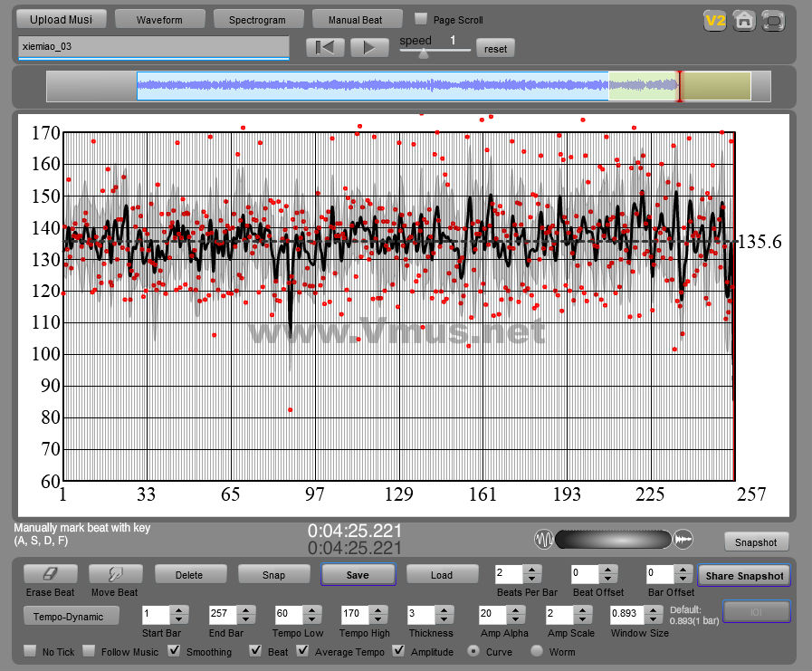Decrement the End Bar stepper
The image size is (812, 671).
(245, 619)
